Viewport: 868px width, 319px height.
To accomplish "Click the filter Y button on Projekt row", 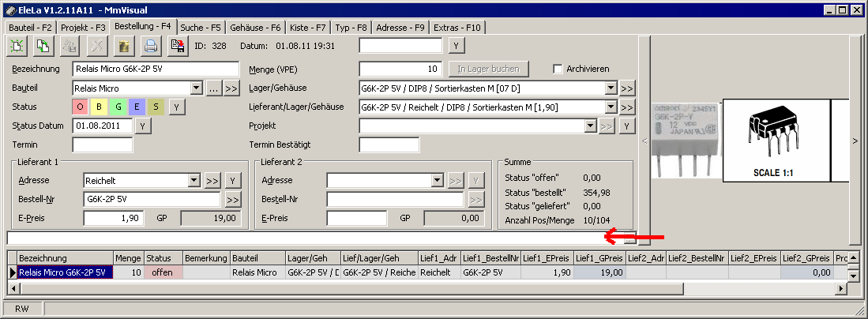I will tap(626, 126).
